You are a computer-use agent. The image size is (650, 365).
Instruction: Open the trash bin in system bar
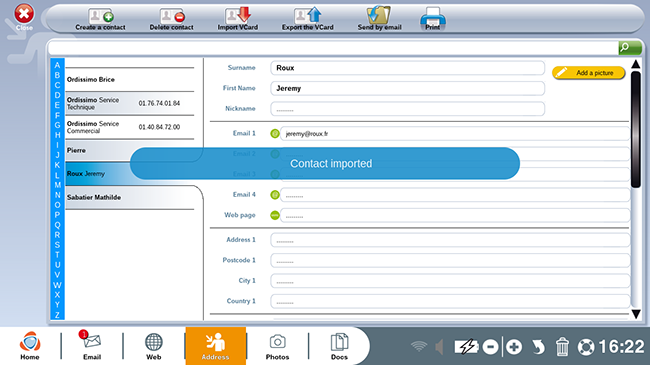(x=562, y=347)
